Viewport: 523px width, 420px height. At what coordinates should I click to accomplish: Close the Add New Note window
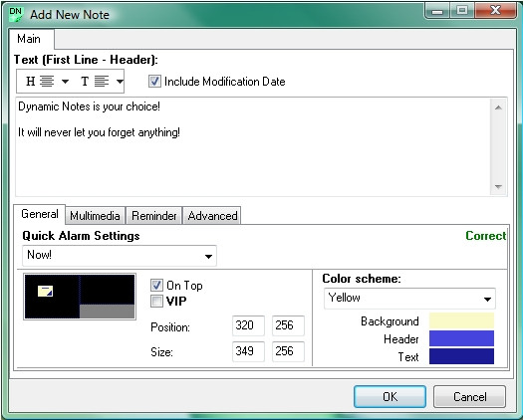pos(495,10)
